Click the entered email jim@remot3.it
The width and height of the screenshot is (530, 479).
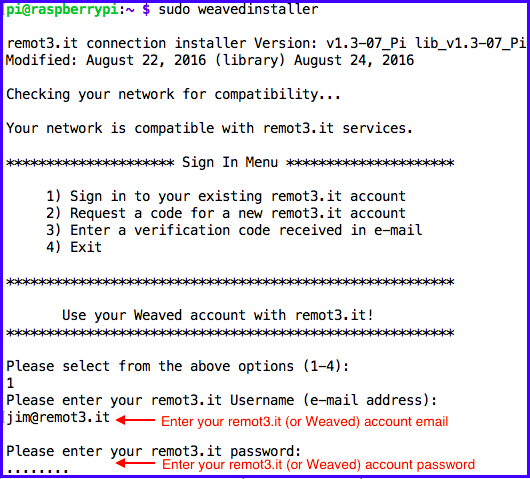pos(58,417)
